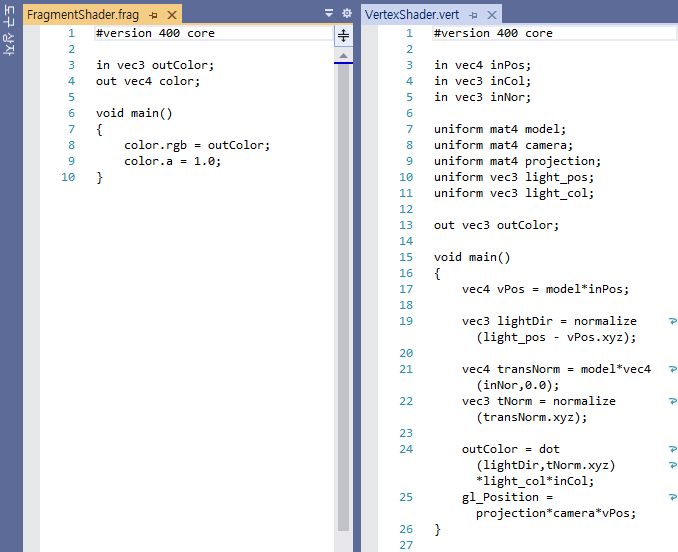Click 'gl_Position =' line
The image size is (678, 552).
[507, 497]
